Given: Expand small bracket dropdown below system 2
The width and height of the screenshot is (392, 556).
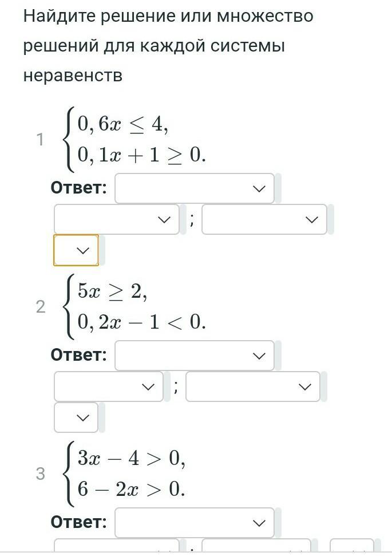Looking at the screenshot, I should 76,417.
